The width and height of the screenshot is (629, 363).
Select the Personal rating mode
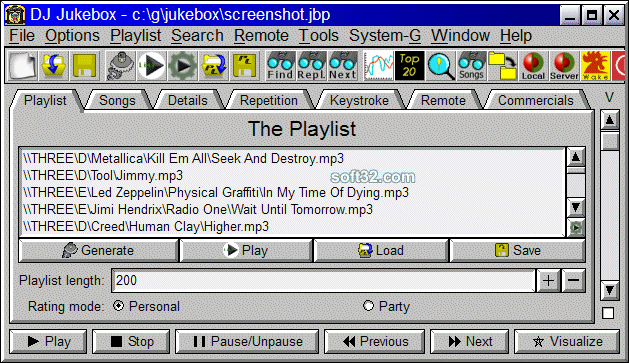tap(118, 306)
